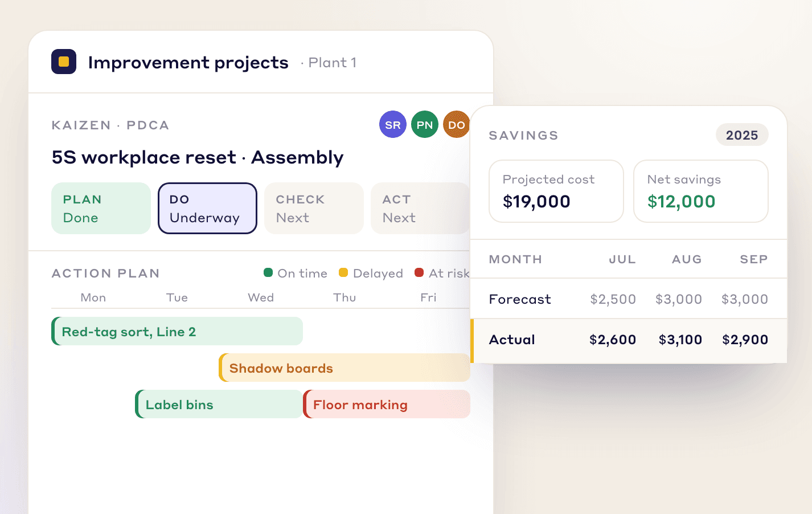
Task: Select the PLAN Done stage
Action: click(x=101, y=208)
